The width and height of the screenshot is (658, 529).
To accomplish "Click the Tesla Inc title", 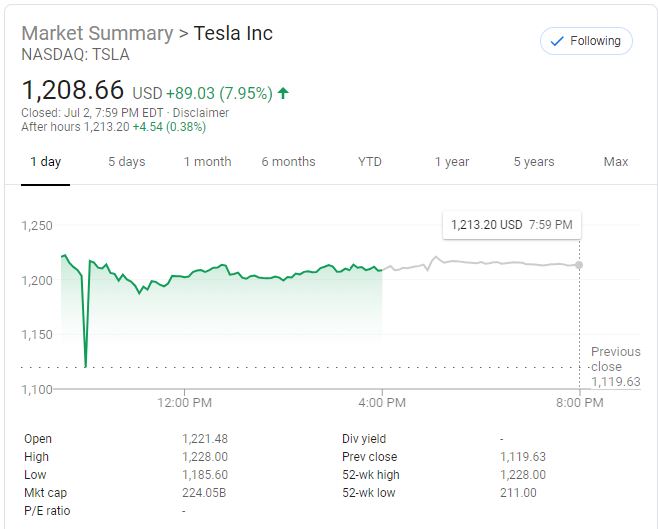I will 233,33.
